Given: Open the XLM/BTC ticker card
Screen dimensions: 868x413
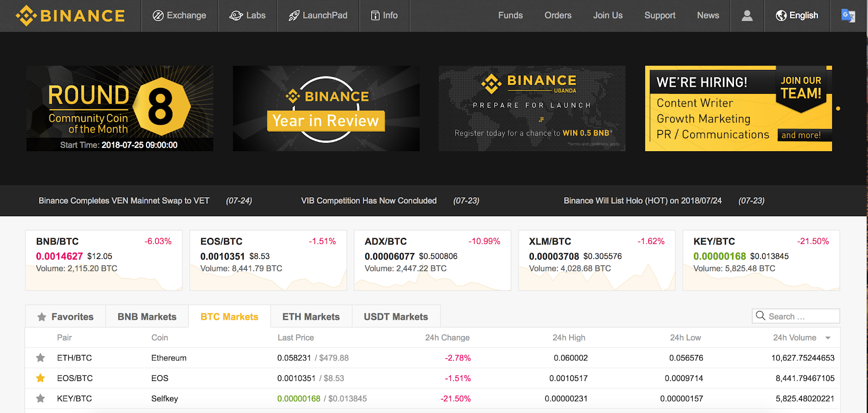Looking at the screenshot, I should click(597, 260).
